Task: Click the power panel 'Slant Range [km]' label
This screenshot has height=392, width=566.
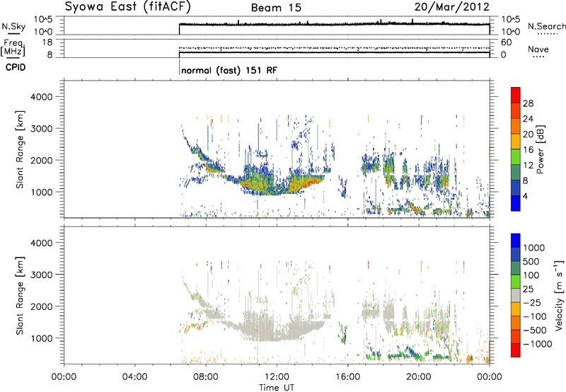Action: point(20,149)
